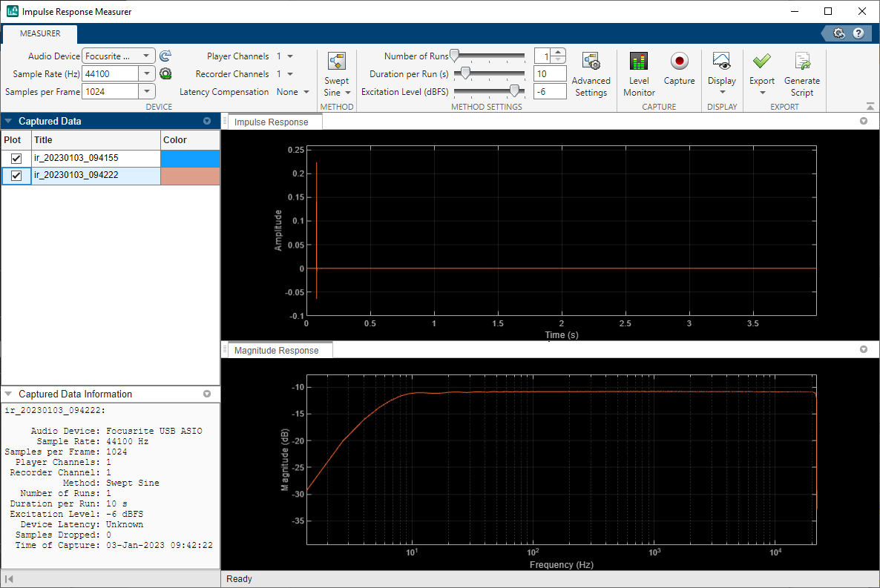Collapse the Captured Data panel
The height and width of the screenshot is (588, 880).
pyautogui.click(x=9, y=121)
